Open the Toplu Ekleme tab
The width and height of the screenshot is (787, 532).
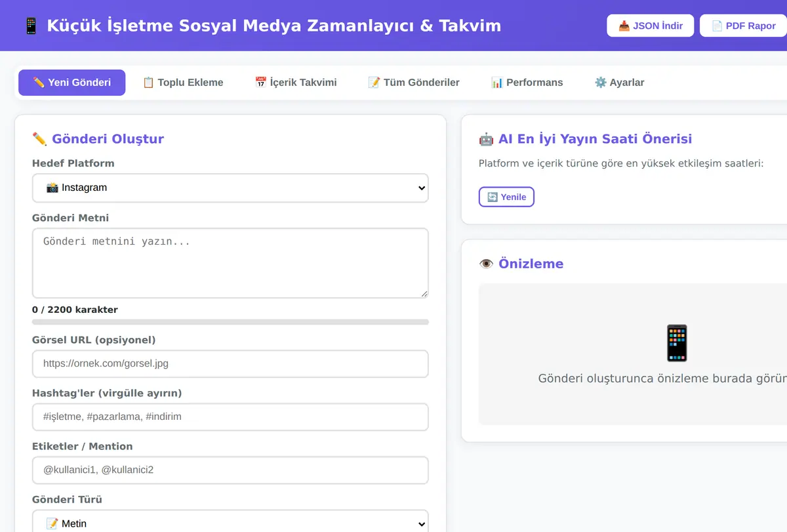(x=183, y=83)
